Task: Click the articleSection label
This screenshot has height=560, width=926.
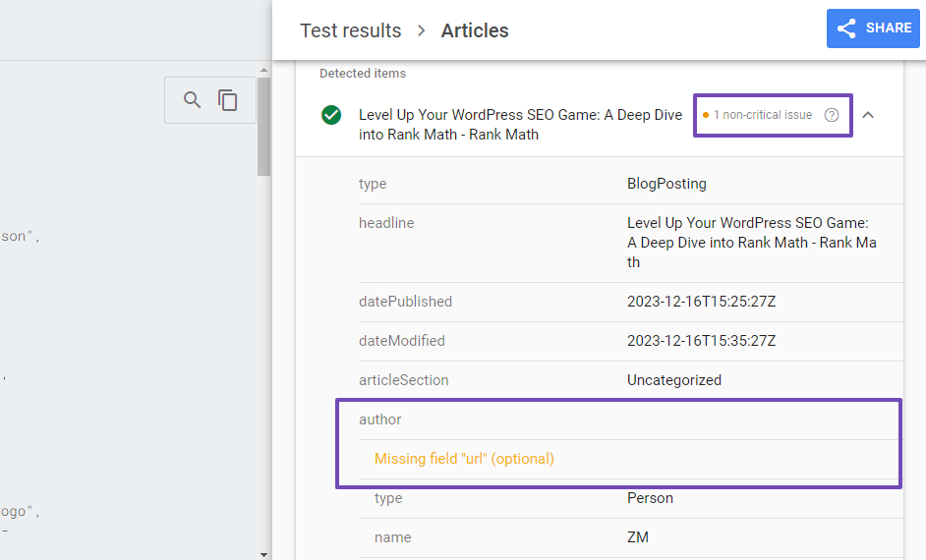Action: coord(403,380)
